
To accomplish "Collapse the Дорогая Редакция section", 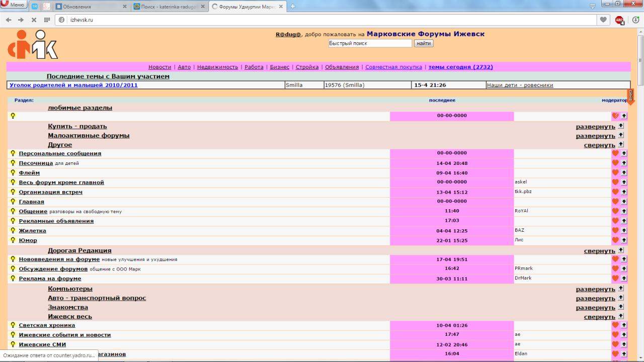I will click(599, 251).
